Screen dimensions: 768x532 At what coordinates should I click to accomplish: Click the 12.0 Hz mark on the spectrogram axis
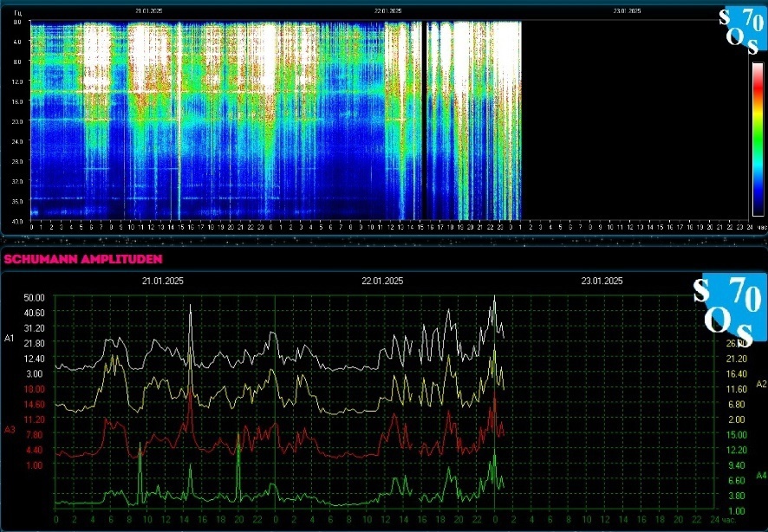pyautogui.click(x=16, y=81)
